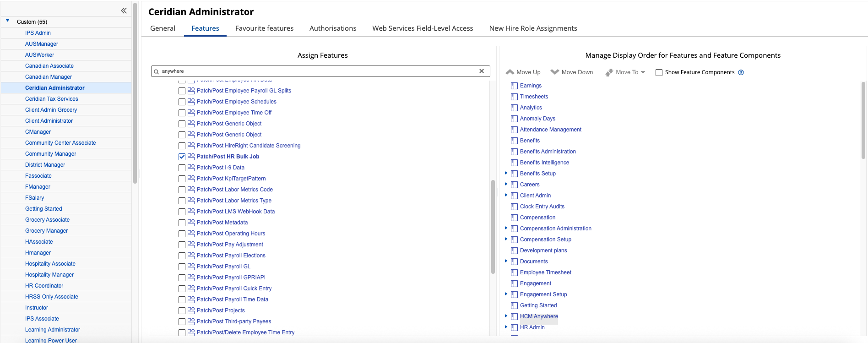This screenshot has width=868, height=343.
Task: Click feature icon beside Analytics
Action: [514, 108]
